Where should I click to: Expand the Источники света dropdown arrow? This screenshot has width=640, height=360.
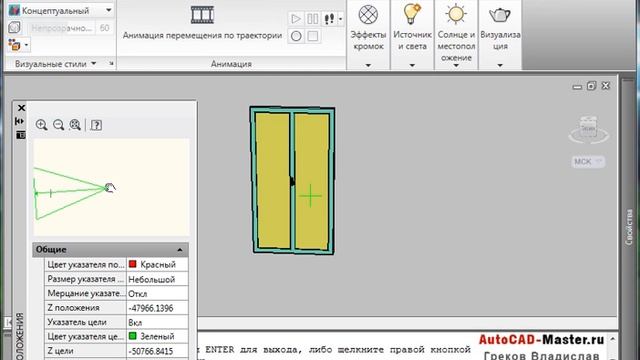(x=412, y=65)
